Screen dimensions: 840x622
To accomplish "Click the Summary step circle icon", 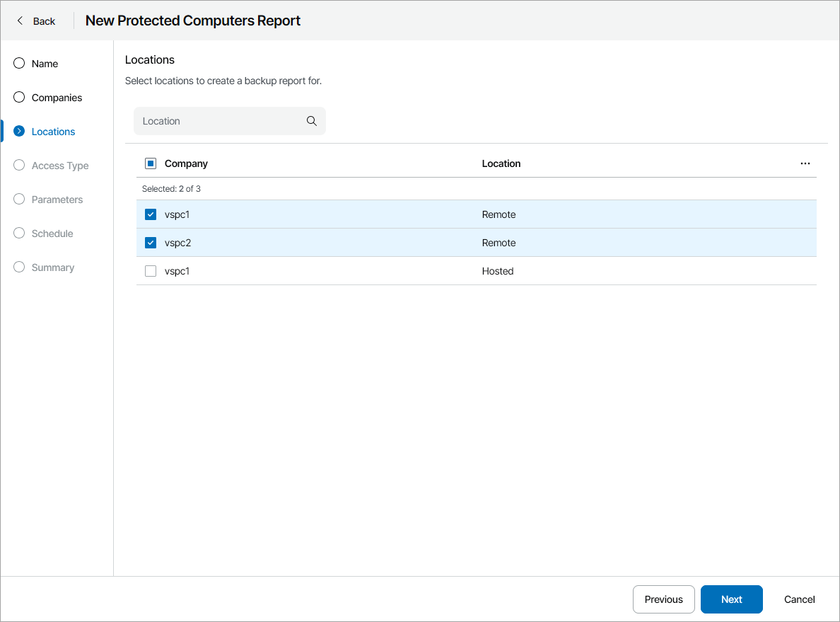I will click(19, 267).
